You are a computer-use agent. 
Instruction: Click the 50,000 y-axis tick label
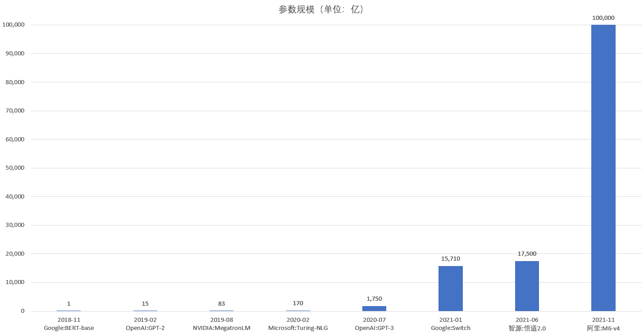14,168
